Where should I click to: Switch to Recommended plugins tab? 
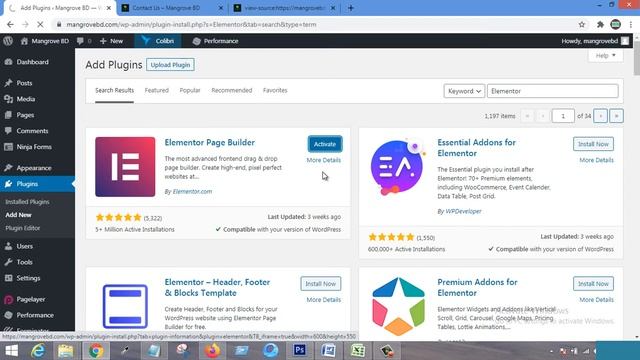[x=231, y=90]
